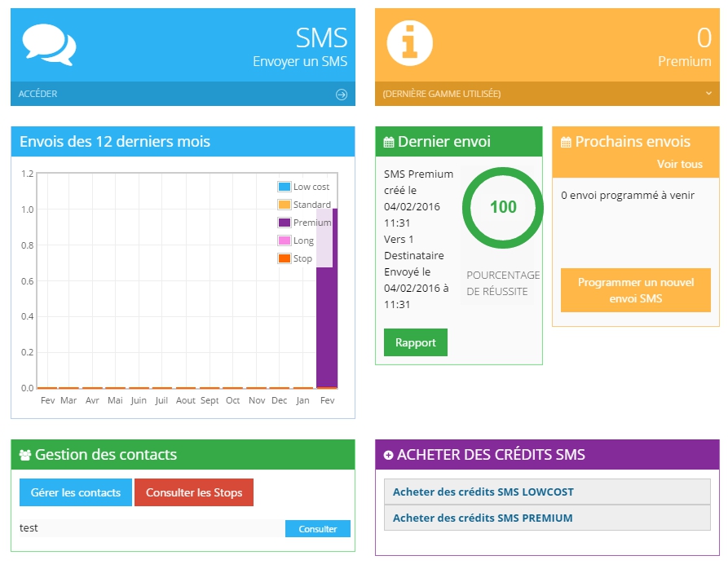Image resolution: width=728 pixels, height=569 pixels.
Task: Click Consulter les Stops button
Action: (x=194, y=492)
